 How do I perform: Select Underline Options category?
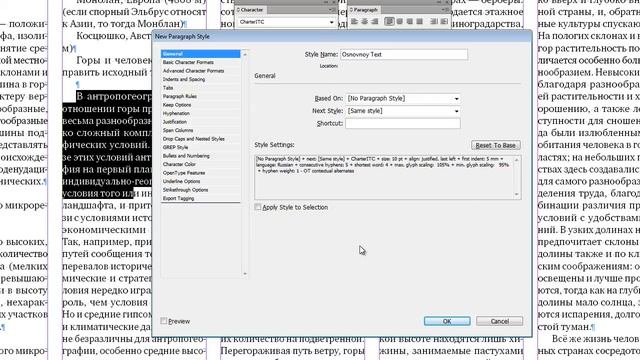[x=200, y=182]
